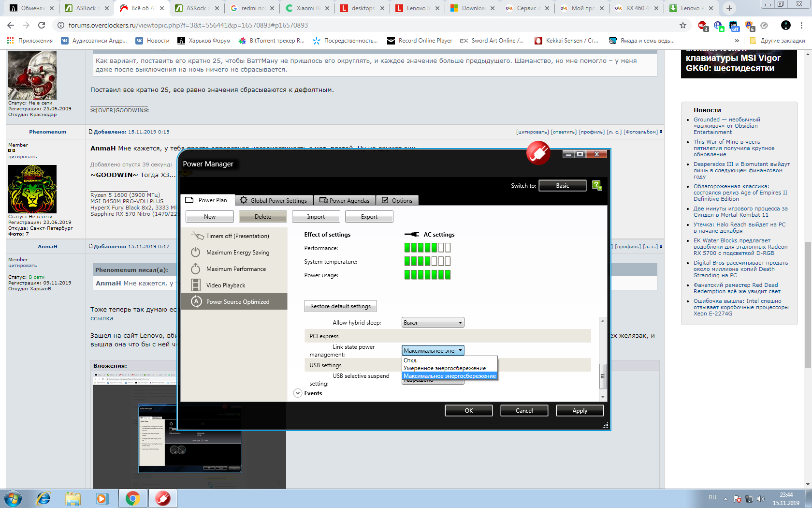
Task: Select the Video Playback plan icon
Action: coord(196,285)
